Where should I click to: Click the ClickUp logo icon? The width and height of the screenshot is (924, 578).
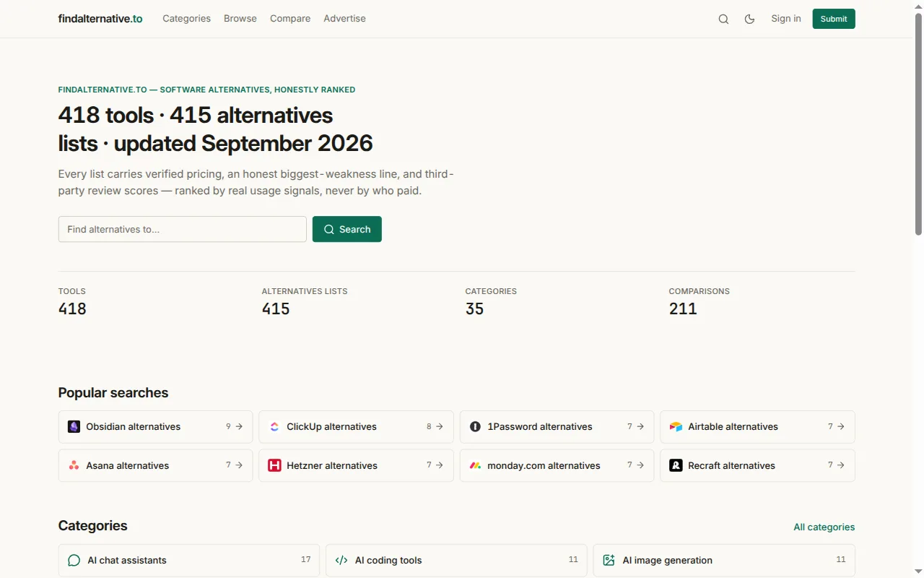[274, 426]
